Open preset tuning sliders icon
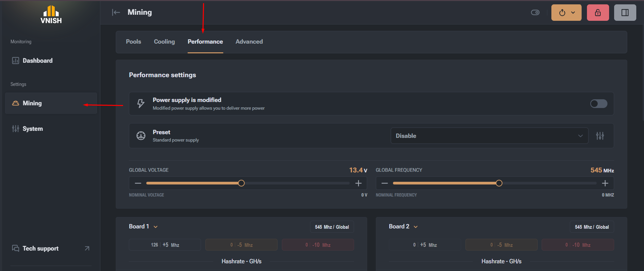Screen dimensions: 644x271 (x=600, y=136)
